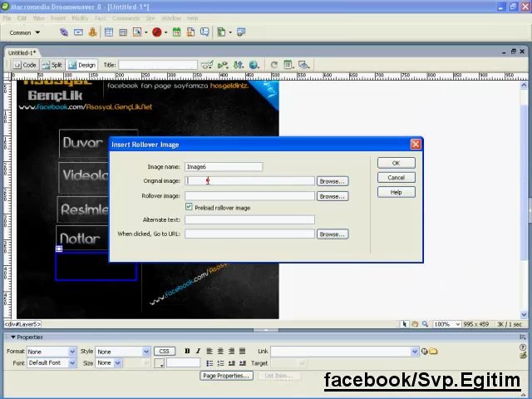Viewport: 532px width, 399px height.
Task: Click the Preview in Browser globe icon
Action: click(254, 65)
